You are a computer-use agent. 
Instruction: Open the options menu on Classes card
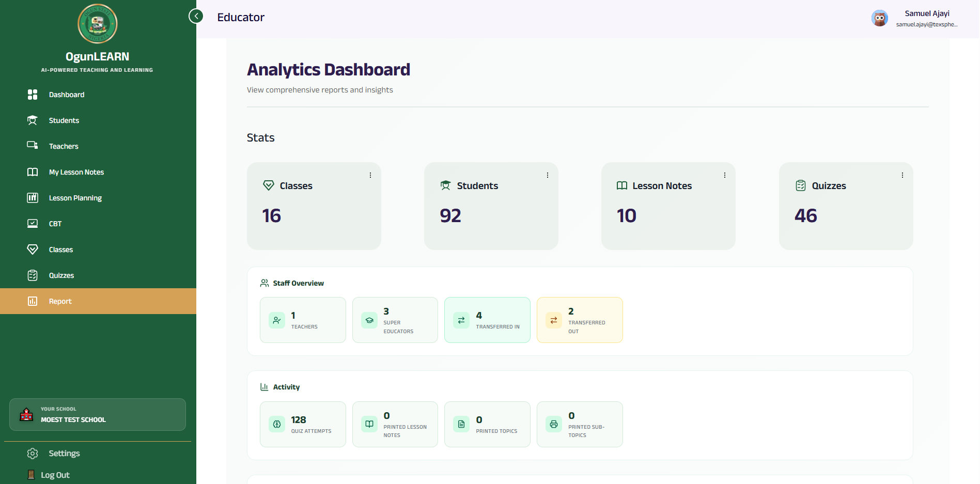click(x=370, y=175)
